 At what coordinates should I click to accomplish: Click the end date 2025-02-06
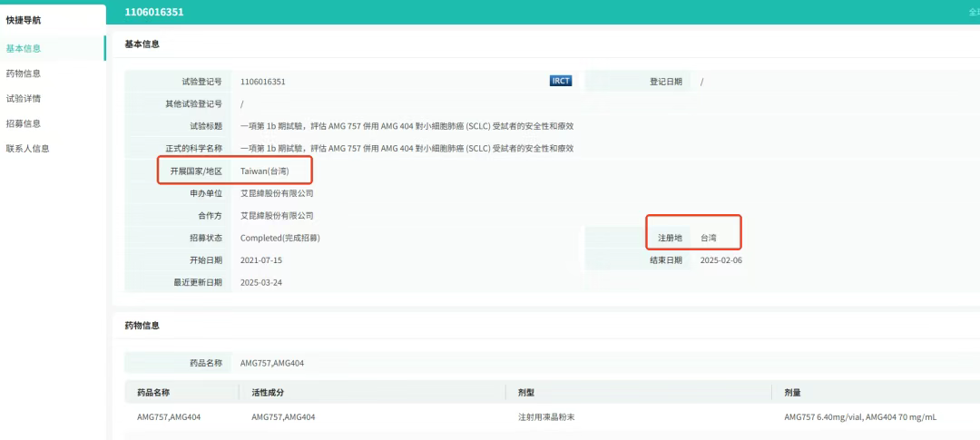point(721,260)
